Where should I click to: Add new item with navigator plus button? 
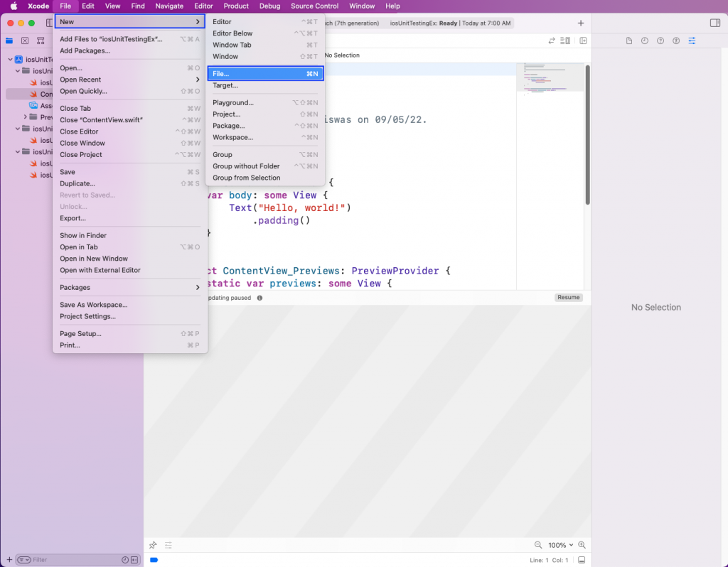(x=9, y=560)
